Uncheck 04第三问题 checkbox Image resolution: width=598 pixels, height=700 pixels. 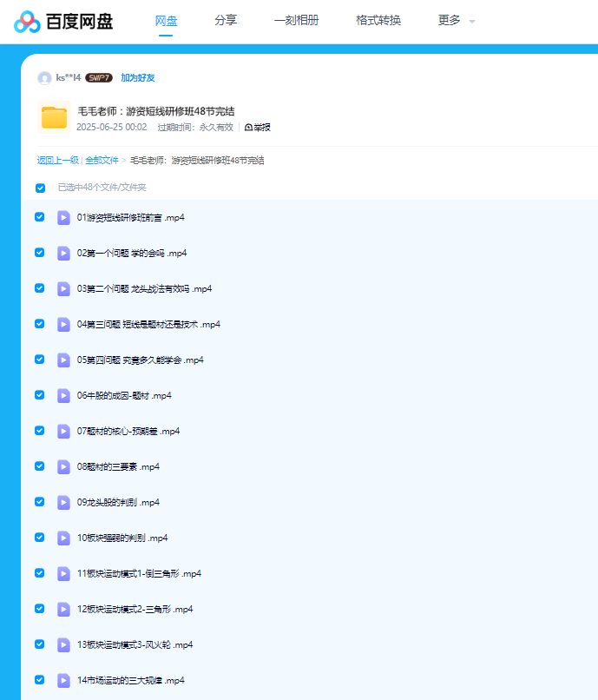pyautogui.click(x=40, y=324)
